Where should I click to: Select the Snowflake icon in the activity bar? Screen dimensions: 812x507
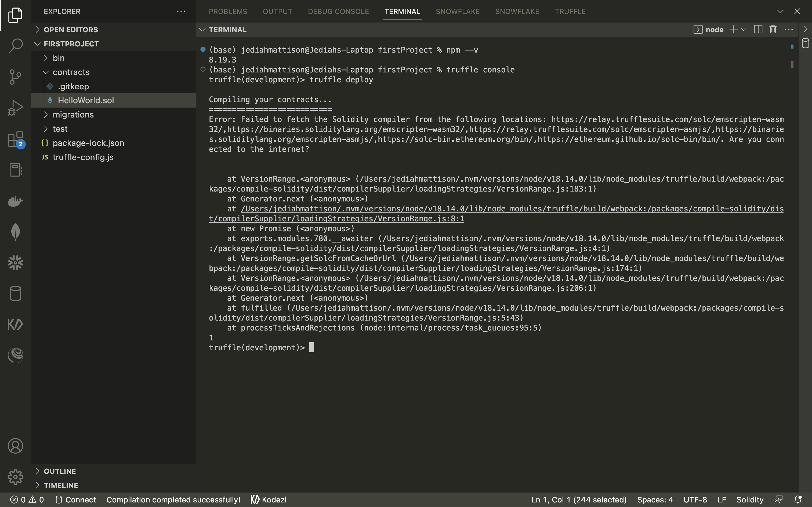click(15, 263)
